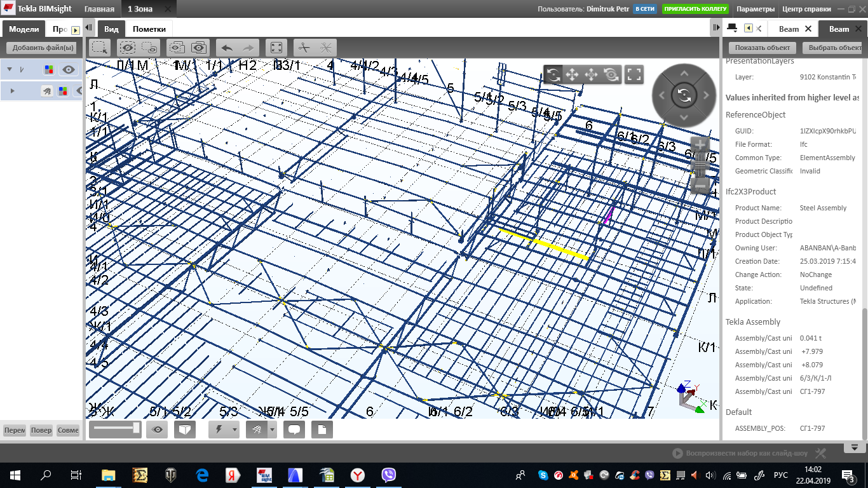Image resolution: width=868 pixels, height=488 pixels.
Task: Click the document note icon in bottom toolbar
Action: pyautogui.click(x=322, y=430)
